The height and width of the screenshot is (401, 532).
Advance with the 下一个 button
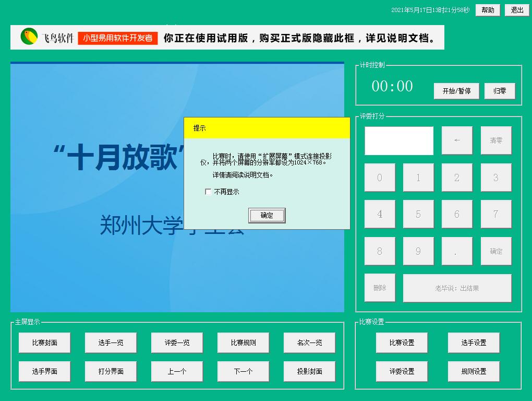tap(243, 371)
